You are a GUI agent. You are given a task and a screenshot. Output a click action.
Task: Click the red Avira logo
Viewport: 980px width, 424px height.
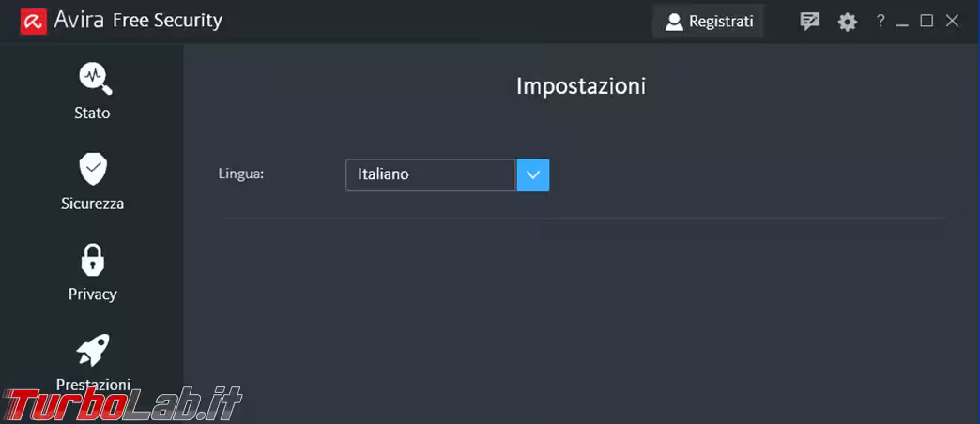click(34, 21)
